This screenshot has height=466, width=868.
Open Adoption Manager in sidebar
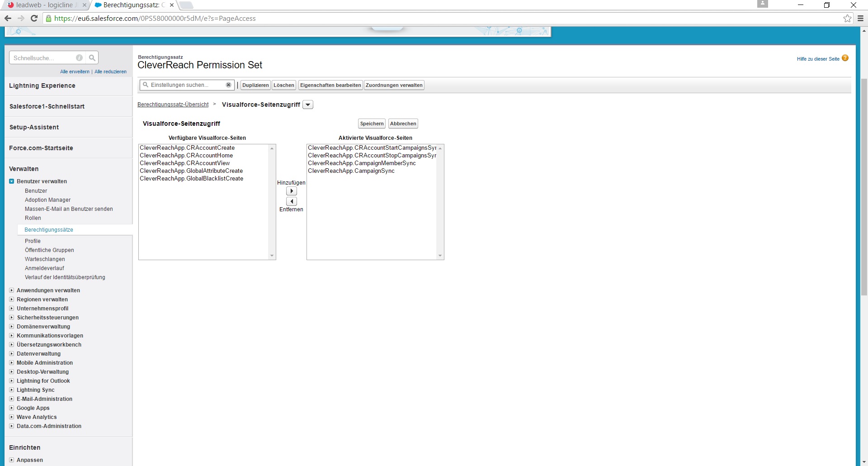(x=47, y=200)
